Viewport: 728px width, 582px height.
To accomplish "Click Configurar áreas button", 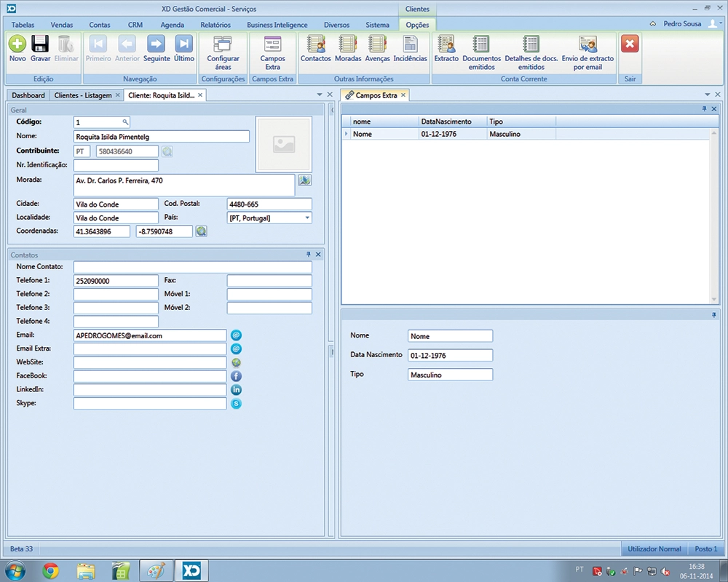I will (223, 49).
